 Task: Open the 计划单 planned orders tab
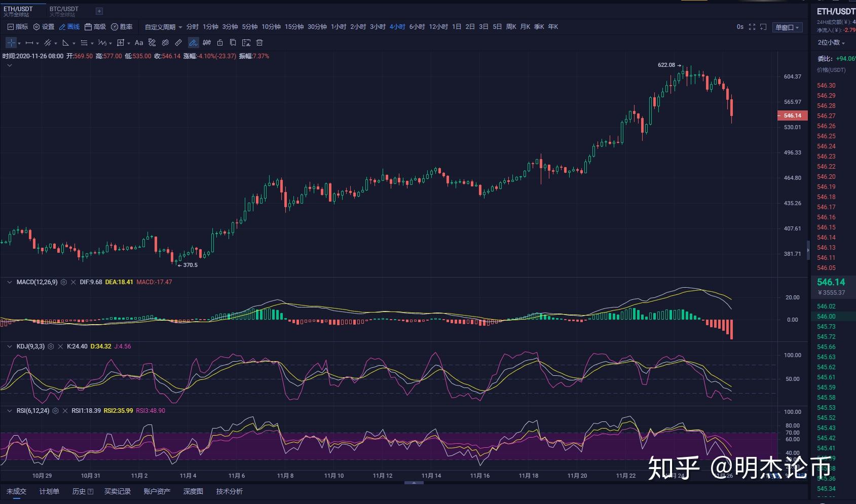pos(49,491)
